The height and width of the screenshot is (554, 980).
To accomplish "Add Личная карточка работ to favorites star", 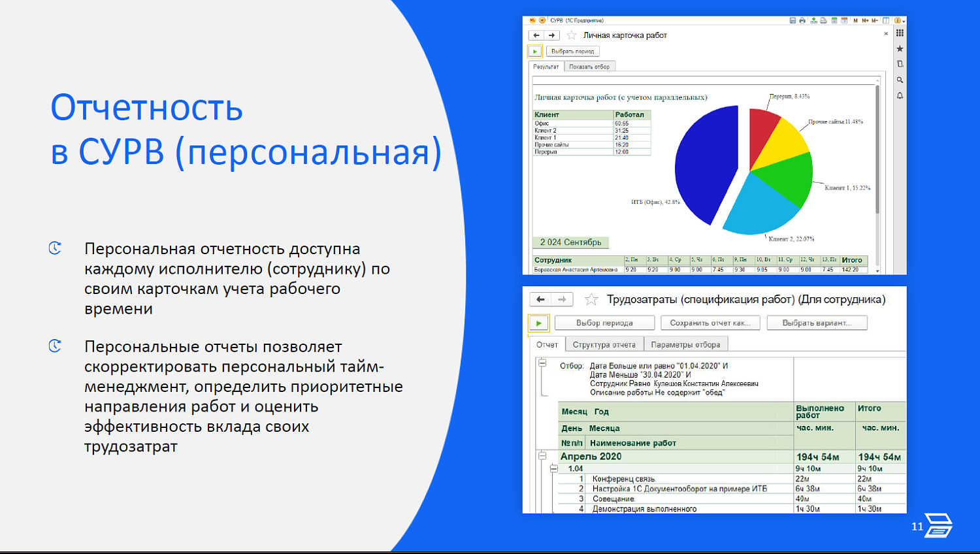I will pyautogui.click(x=572, y=35).
